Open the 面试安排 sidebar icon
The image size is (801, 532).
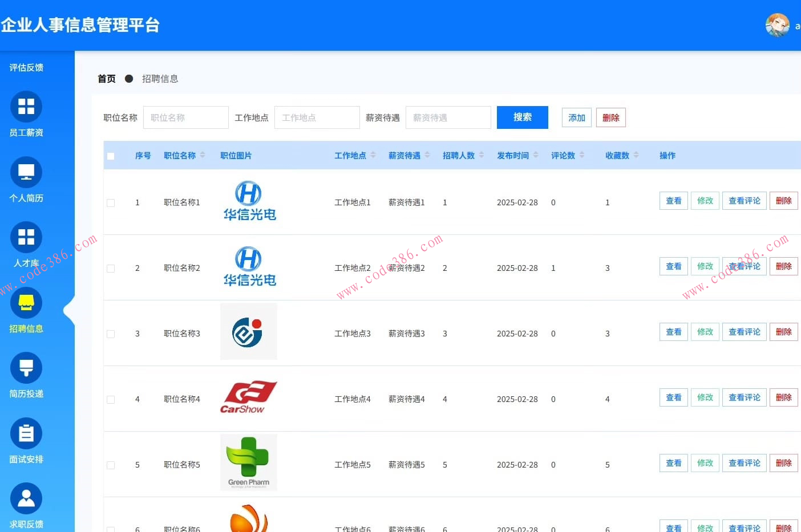pos(26,433)
